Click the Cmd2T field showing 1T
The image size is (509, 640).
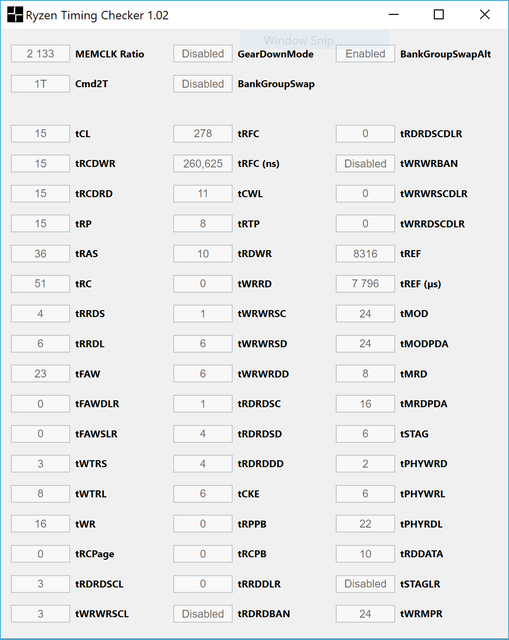click(40, 84)
